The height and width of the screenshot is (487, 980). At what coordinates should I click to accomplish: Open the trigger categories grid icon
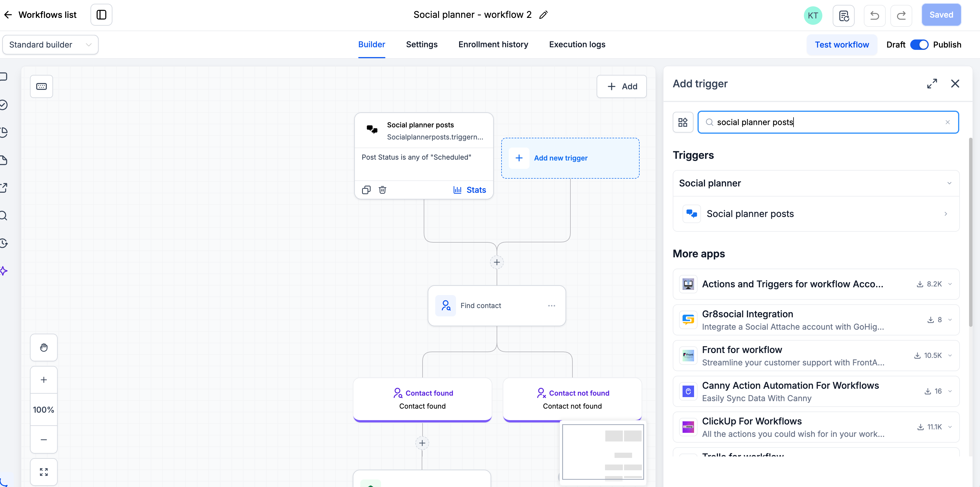(x=683, y=122)
